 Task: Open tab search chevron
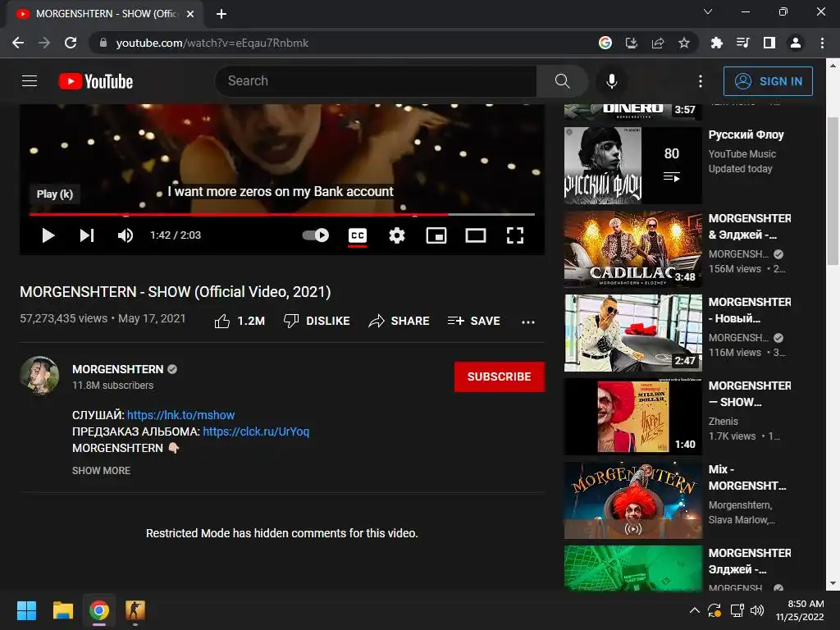(x=708, y=11)
